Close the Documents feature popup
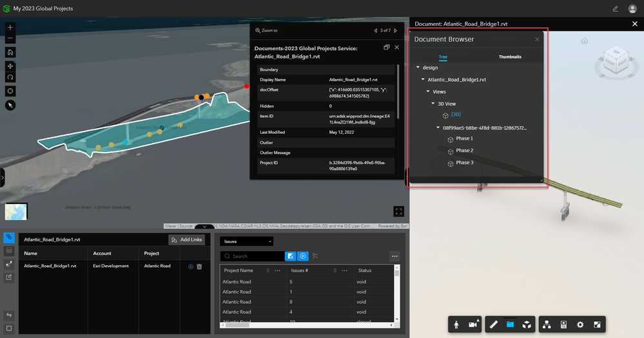644x338 pixels. tap(396, 47)
